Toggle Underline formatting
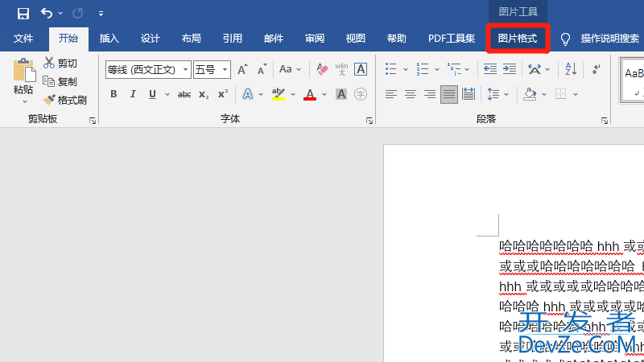The width and height of the screenshot is (644, 362). 152,94
